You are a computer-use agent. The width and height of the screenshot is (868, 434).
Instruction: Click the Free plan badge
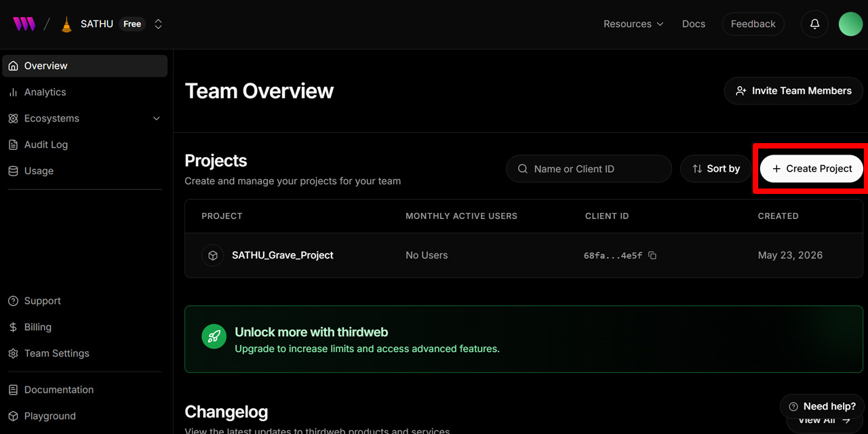click(132, 24)
